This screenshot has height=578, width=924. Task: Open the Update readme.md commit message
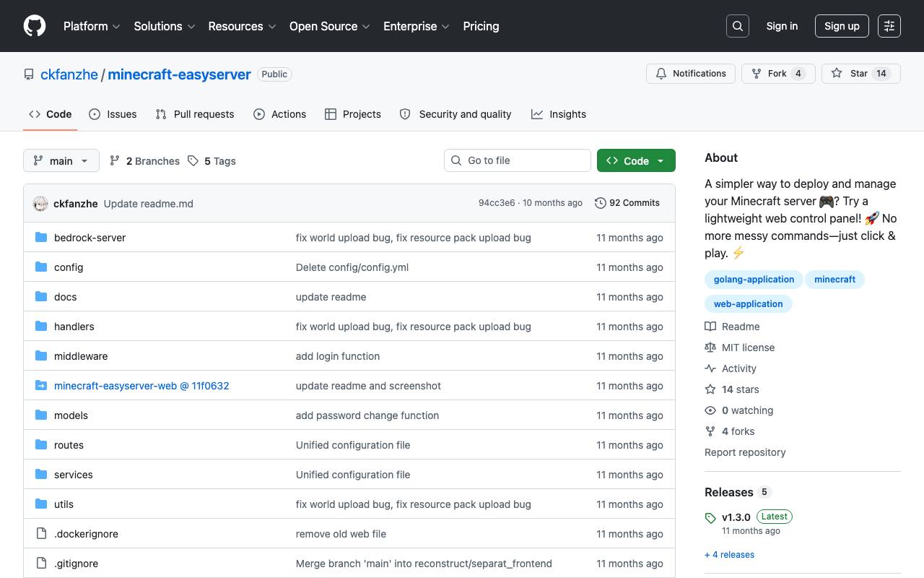pyautogui.click(x=149, y=204)
